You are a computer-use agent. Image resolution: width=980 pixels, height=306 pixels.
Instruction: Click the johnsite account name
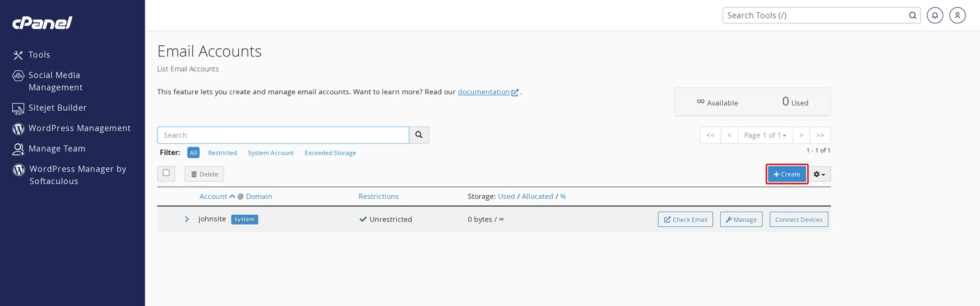coord(212,219)
